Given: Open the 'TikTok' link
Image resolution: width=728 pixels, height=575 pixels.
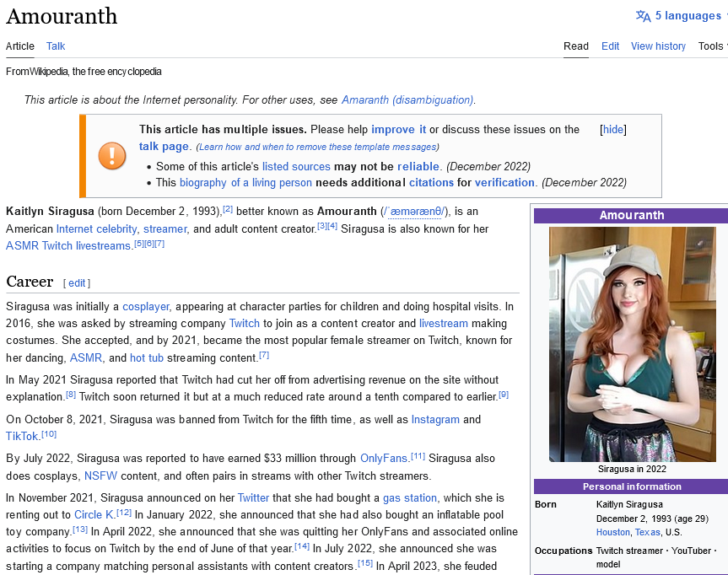Looking at the screenshot, I should pyautogui.click(x=22, y=437).
